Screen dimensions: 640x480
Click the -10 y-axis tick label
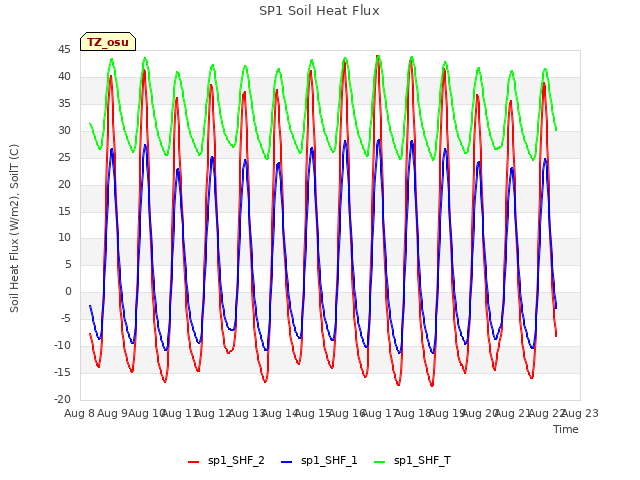click(62, 345)
